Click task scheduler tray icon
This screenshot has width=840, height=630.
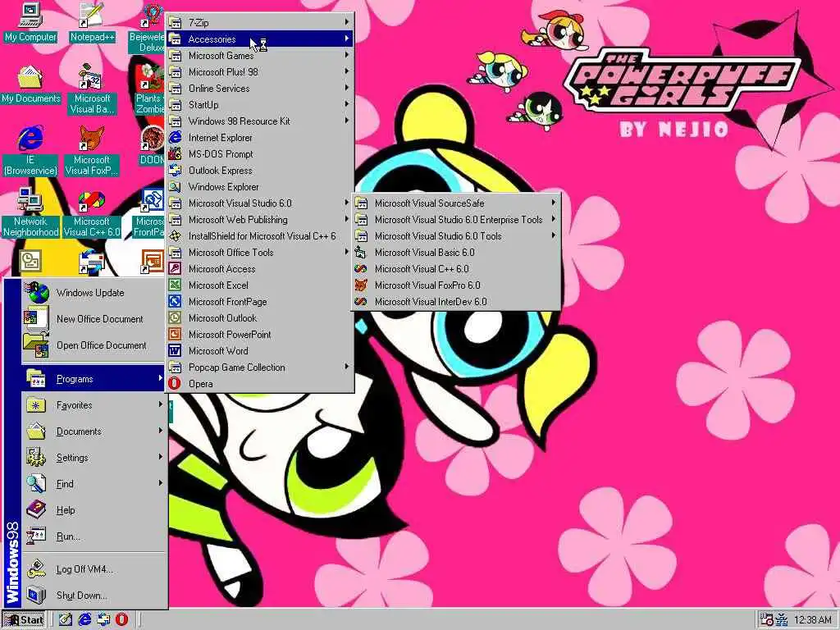[x=767, y=620]
